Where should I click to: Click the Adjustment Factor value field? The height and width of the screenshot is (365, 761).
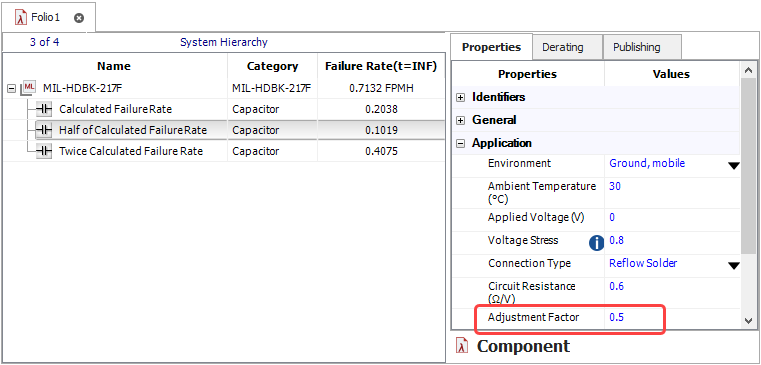pos(672,318)
